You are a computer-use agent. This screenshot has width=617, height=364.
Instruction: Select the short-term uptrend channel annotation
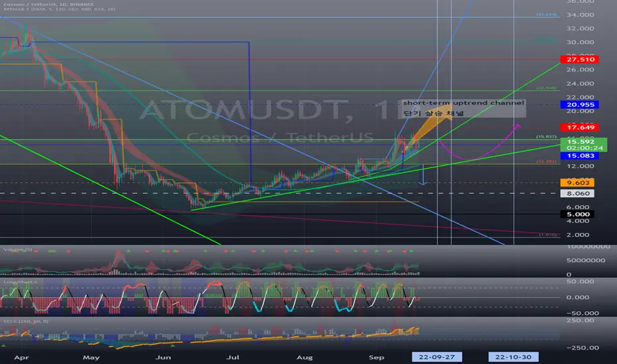[463, 103]
